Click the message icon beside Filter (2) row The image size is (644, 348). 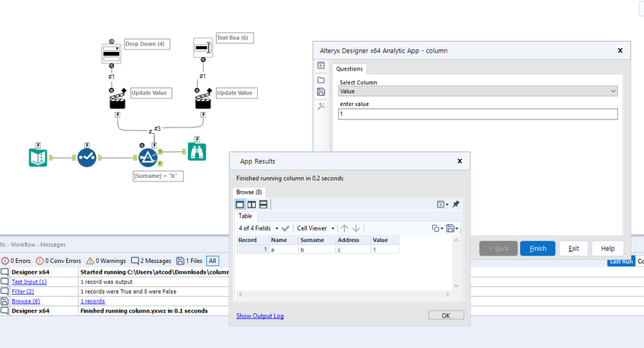coord(4,291)
